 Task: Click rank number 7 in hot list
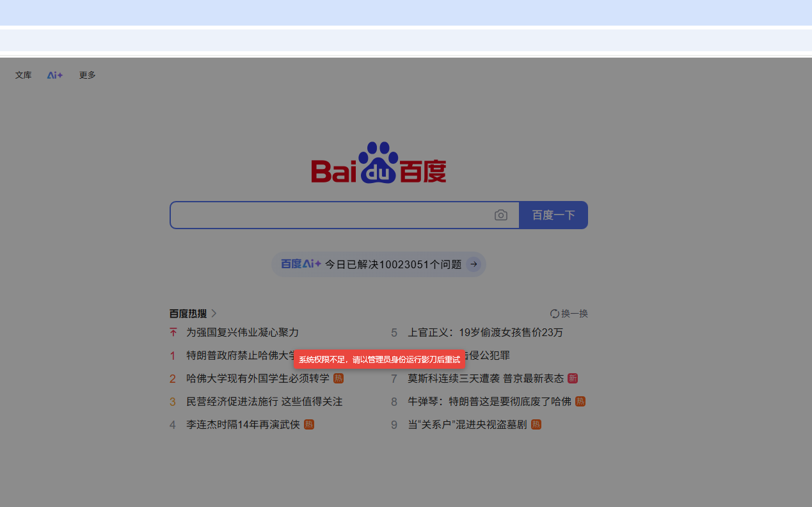pyautogui.click(x=394, y=378)
